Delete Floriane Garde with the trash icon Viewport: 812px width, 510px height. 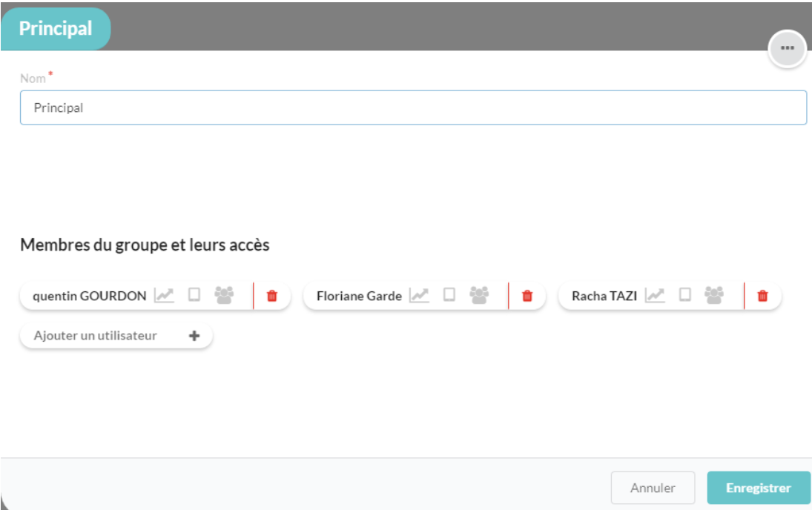tap(527, 296)
